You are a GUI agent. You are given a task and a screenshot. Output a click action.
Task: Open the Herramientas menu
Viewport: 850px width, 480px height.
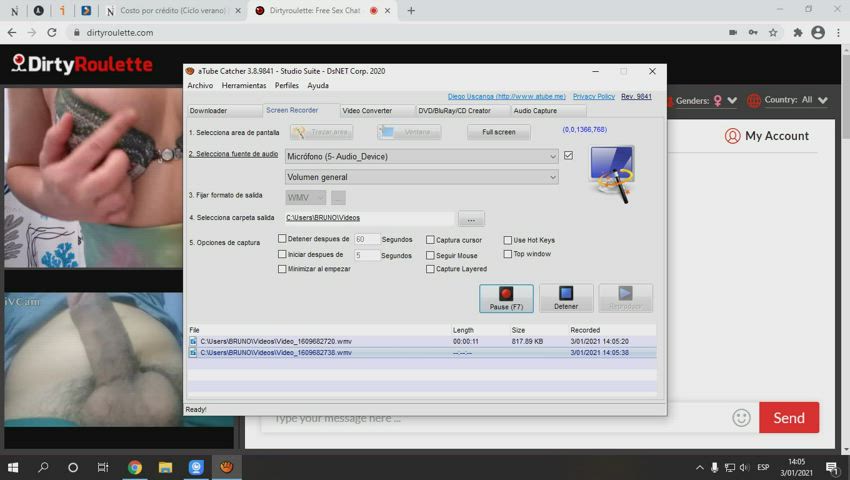244,86
